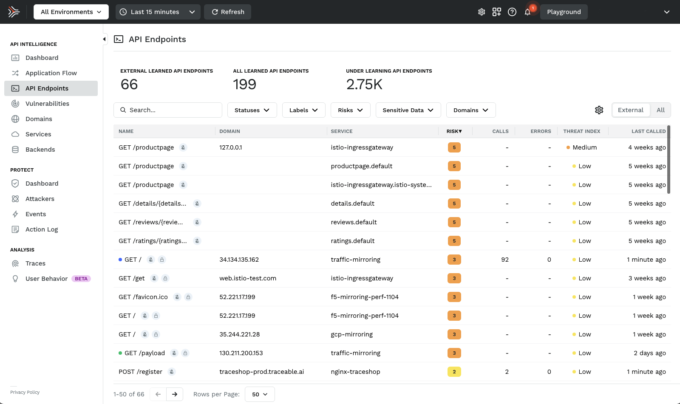Click the Playground button
This screenshot has height=404, width=680.
(x=563, y=12)
